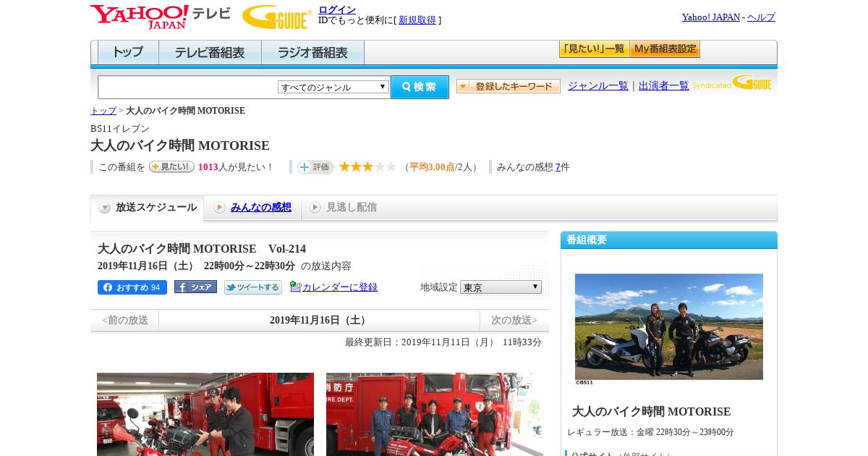Click the G-GUIDE logo in header

tap(277, 17)
